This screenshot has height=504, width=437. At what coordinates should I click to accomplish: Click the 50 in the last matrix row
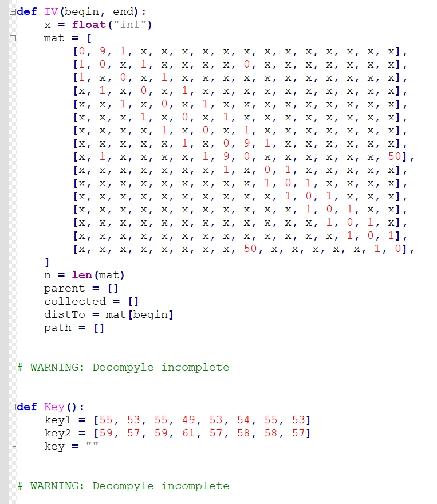pos(250,249)
